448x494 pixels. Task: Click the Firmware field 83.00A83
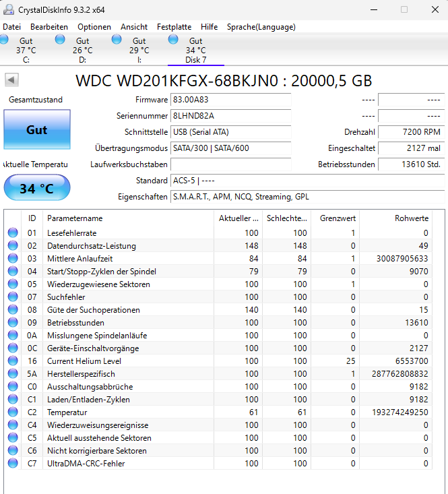click(231, 100)
